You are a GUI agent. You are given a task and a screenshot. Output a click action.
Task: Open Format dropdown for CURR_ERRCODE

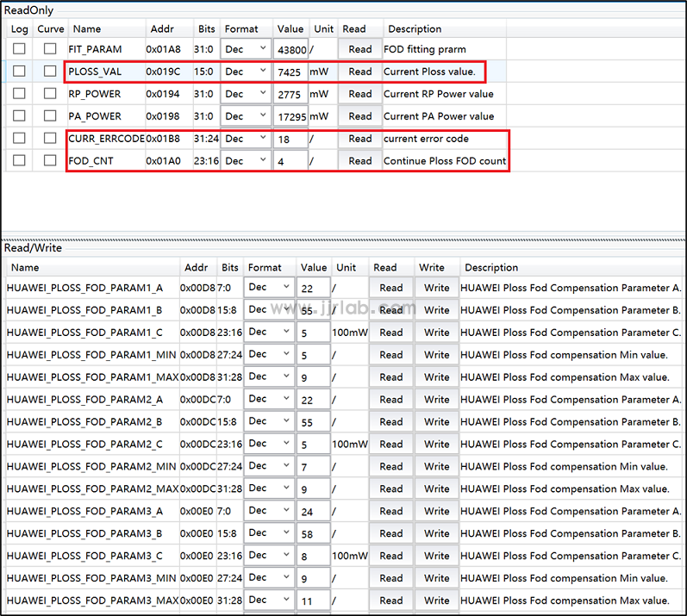click(246, 139)
